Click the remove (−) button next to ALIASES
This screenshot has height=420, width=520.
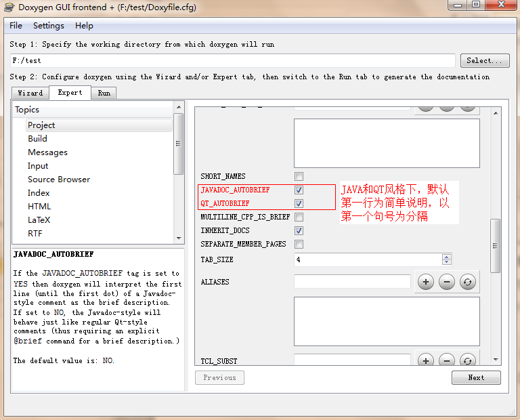[447, 282]
